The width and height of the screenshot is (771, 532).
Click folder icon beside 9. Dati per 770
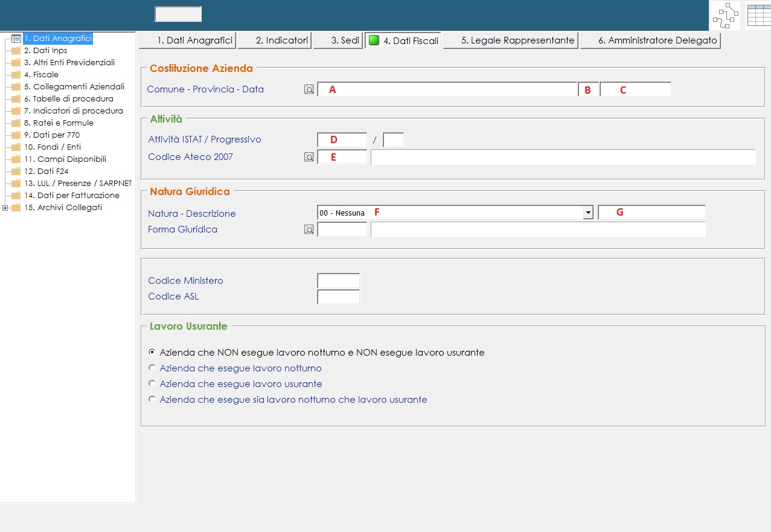(16, 135)
